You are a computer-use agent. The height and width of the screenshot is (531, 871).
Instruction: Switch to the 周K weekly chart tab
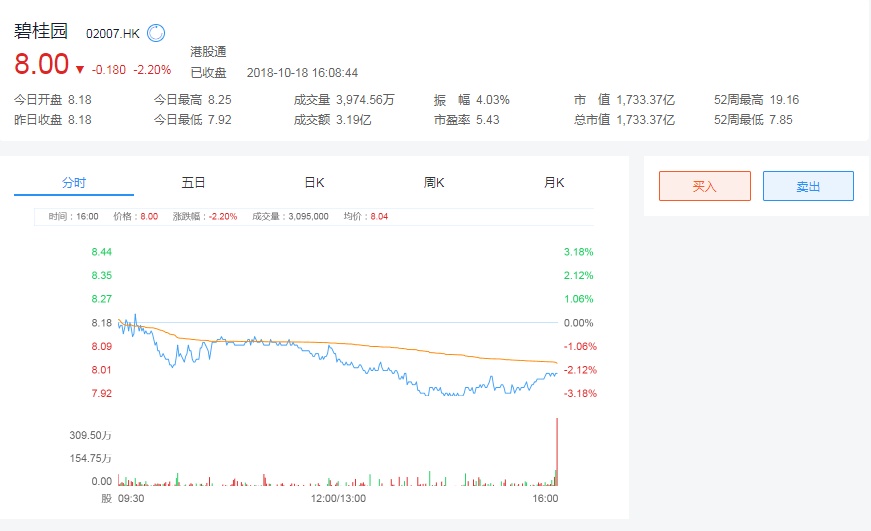pyautogui.click(x=434, y=183)
